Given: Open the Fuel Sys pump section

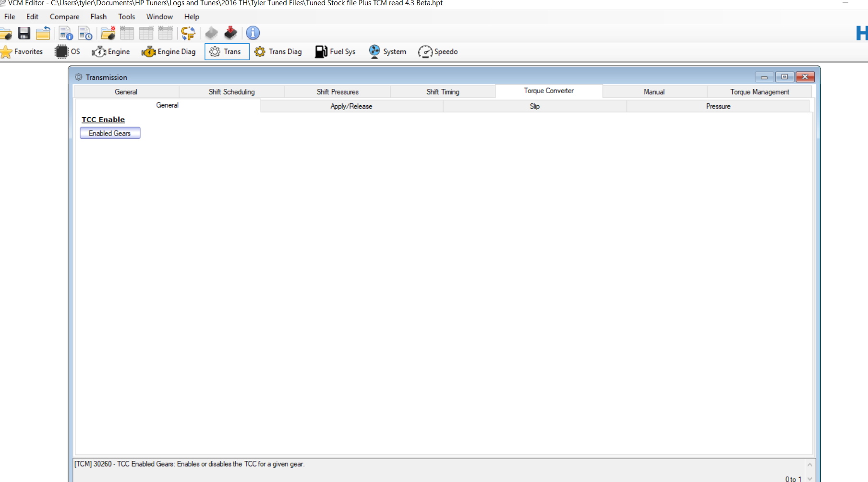Looking at the screenshot, I should pos(335,52).
